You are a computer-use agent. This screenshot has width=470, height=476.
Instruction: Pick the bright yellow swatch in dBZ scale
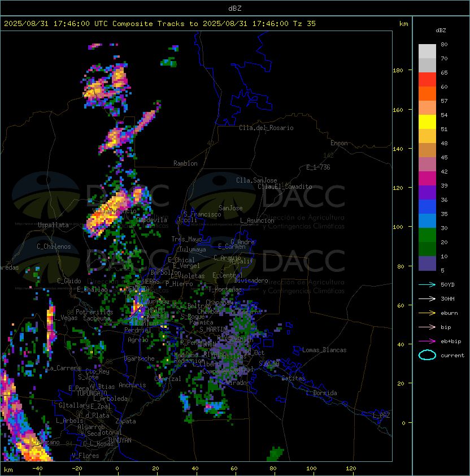pyautogui.click(x=427, y=122)
